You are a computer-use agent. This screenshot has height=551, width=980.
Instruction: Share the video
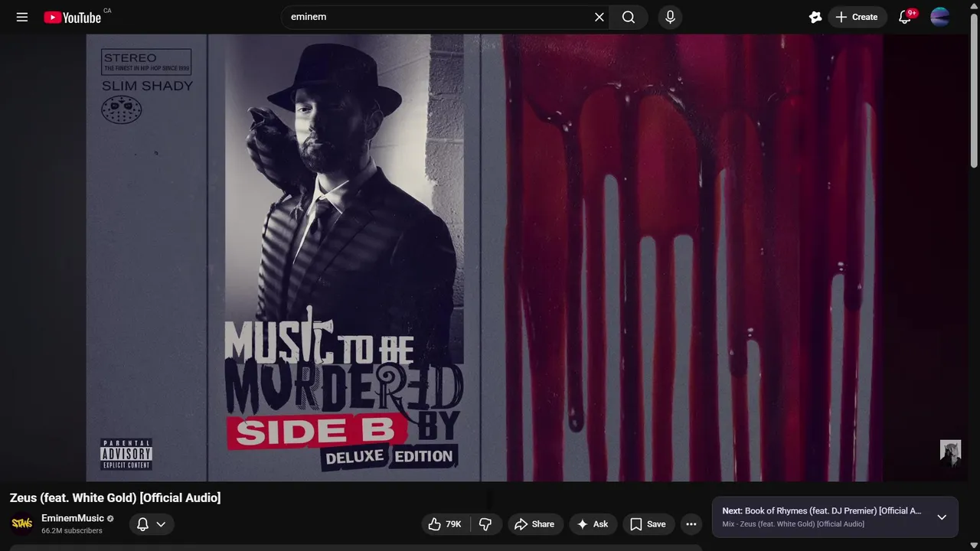535,524
